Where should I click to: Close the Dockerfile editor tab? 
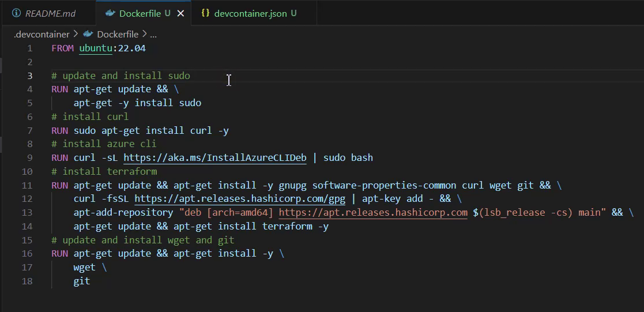[180, 13]
